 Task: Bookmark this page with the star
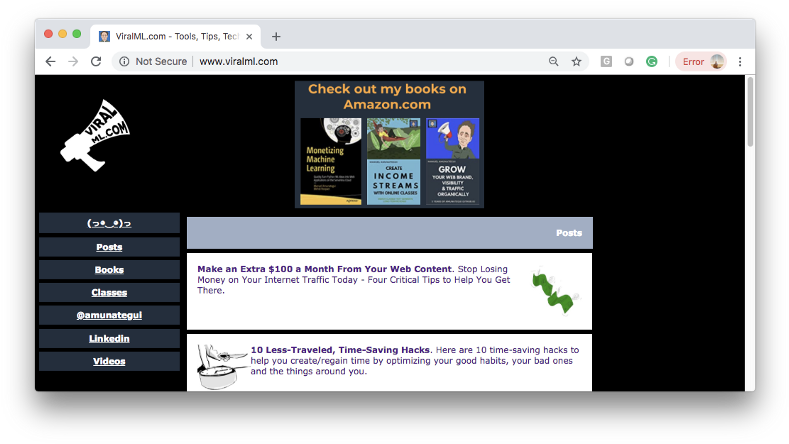[x=577, y=61]
